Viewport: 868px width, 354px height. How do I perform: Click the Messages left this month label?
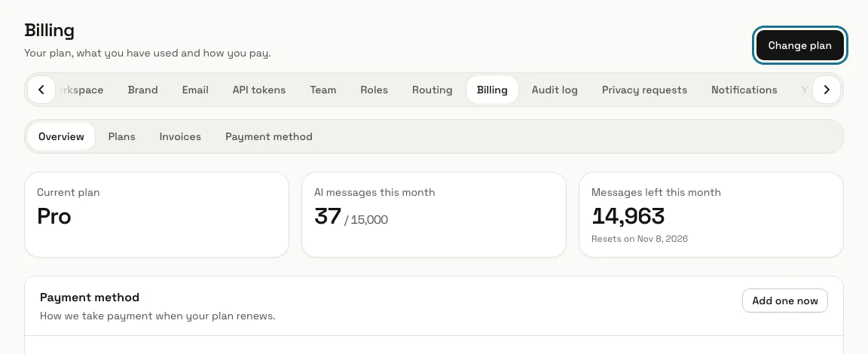pyautogui.click(x=656, y=193)
